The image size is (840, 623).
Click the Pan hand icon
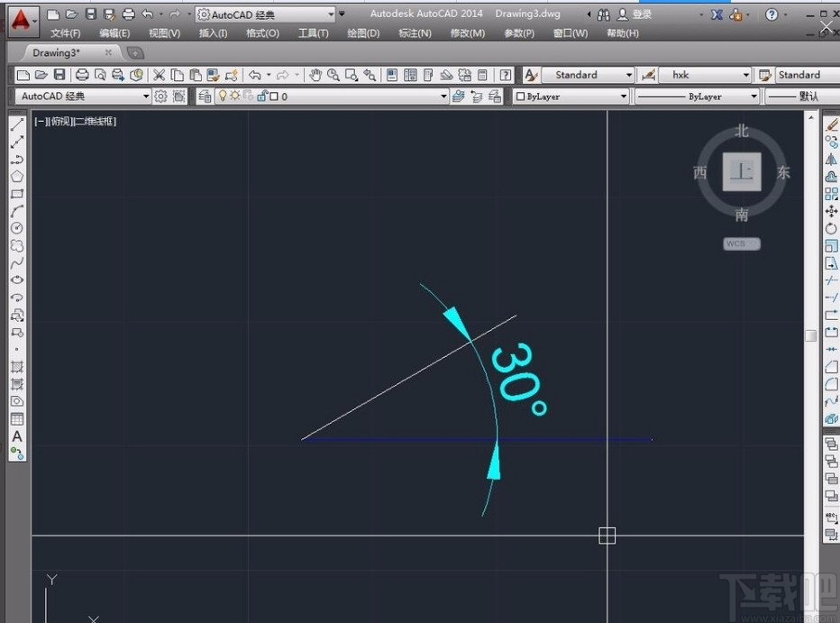click(315, 75)
